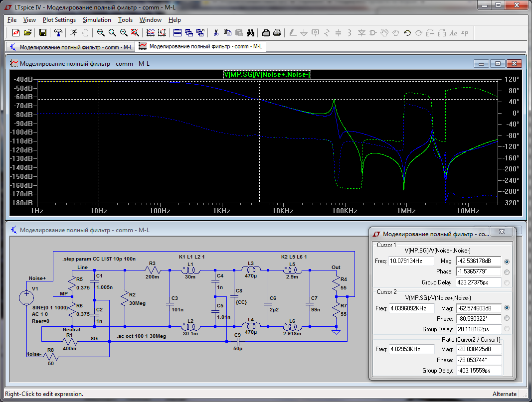Click the Run simulation icon

point(73,33)
